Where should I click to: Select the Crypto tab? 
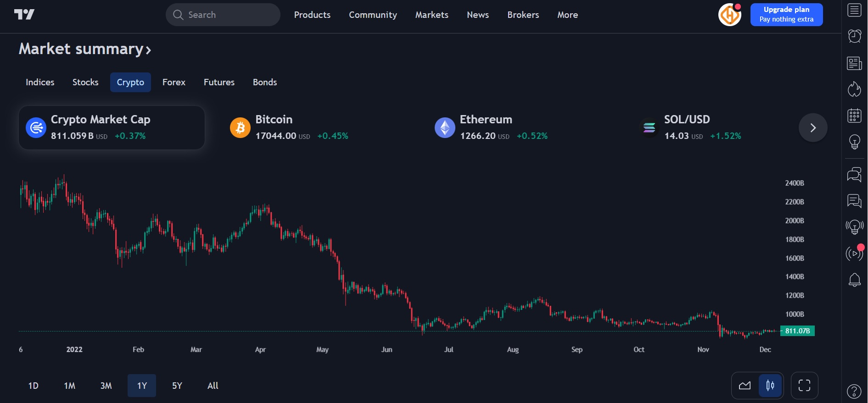[x=130, y=82]
